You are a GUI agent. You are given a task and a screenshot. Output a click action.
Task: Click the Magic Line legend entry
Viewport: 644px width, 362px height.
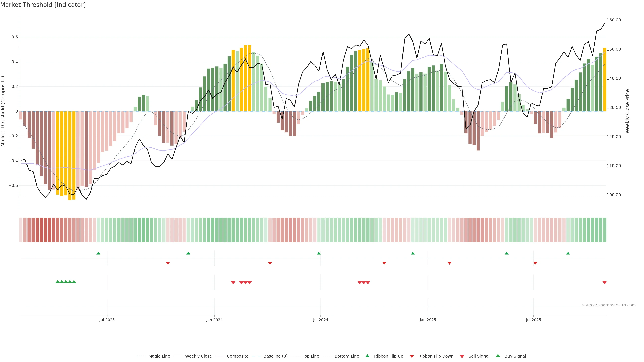point(159,356)
